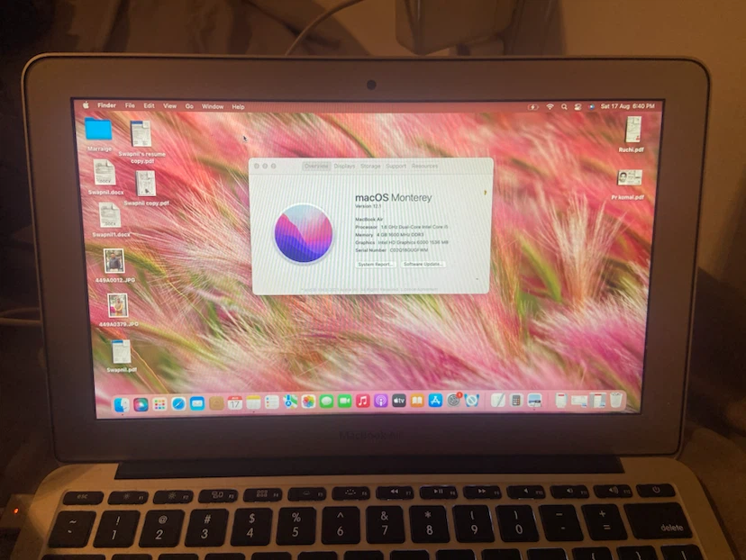Open the Trash in the Dock
This screenshot has width=746, height=560.
616,400
